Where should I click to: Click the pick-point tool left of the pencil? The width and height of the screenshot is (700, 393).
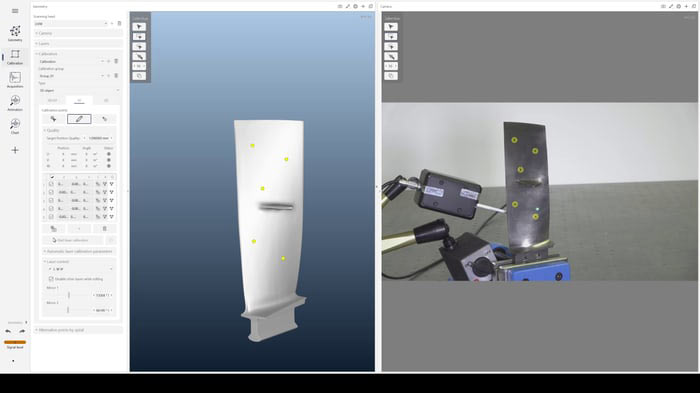[54, 119]
